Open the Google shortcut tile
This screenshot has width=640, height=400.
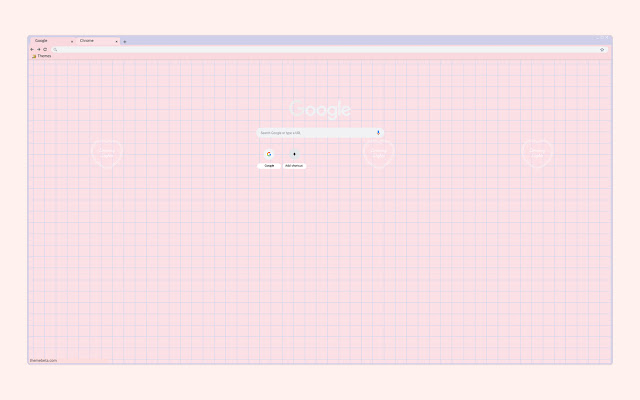coord(269,158)
